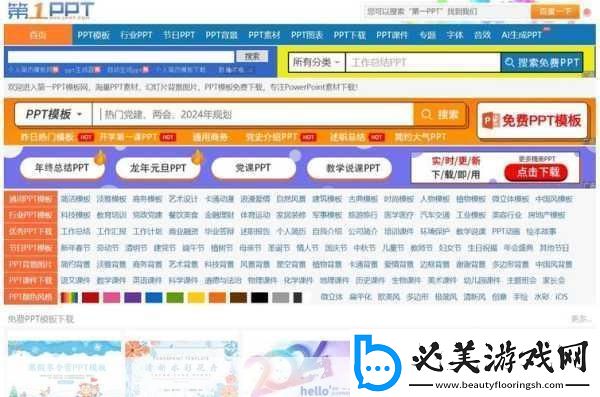
Task: Click the 免费PPT模板 banner
Action: click(532, 120)
